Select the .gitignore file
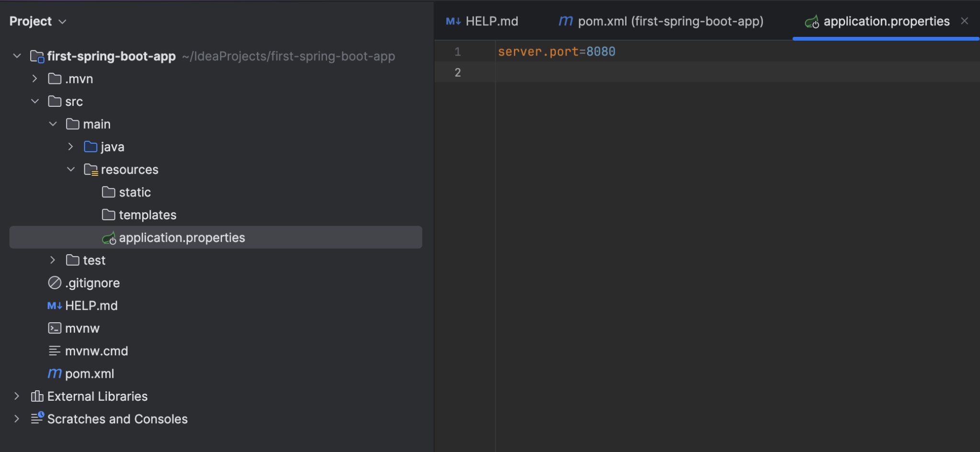Image resolution: width=980 pixels, height=452 pixels. pos(92,283)
